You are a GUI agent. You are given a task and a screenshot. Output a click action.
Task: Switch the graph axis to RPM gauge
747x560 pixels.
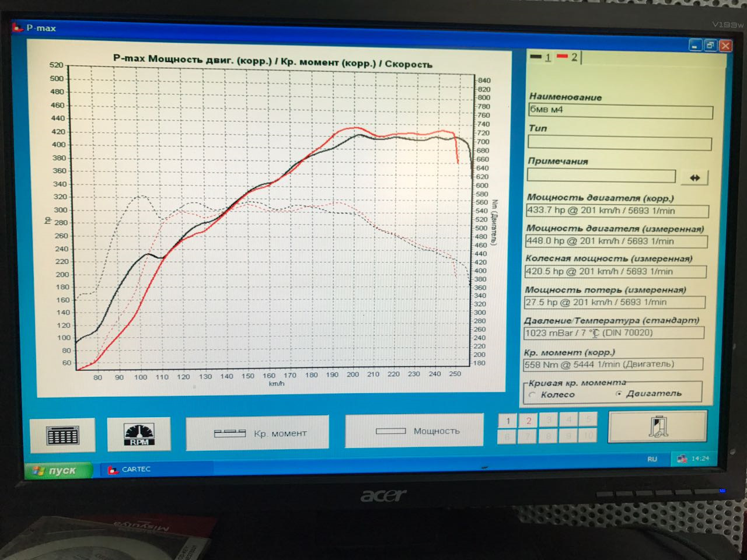click(x=139, y=434)
